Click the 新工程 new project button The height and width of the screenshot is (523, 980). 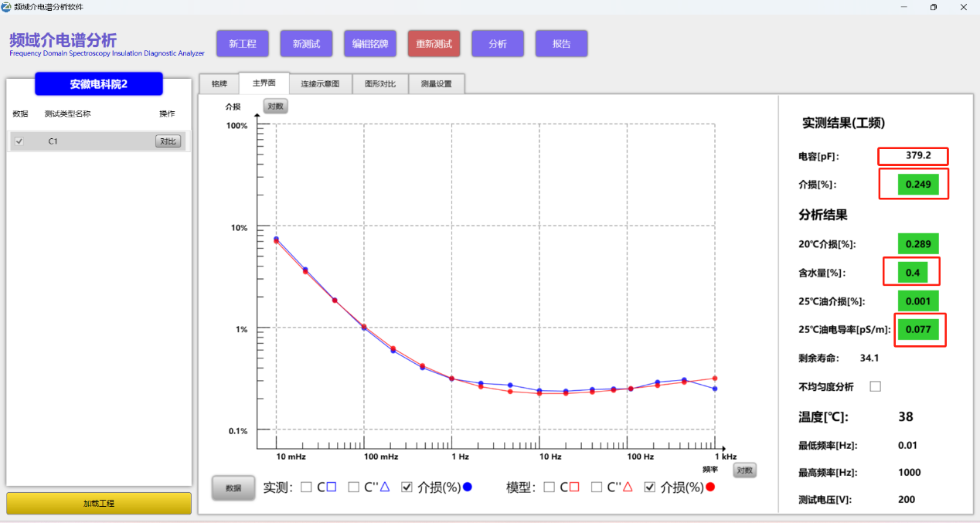(x=242, y=44)
